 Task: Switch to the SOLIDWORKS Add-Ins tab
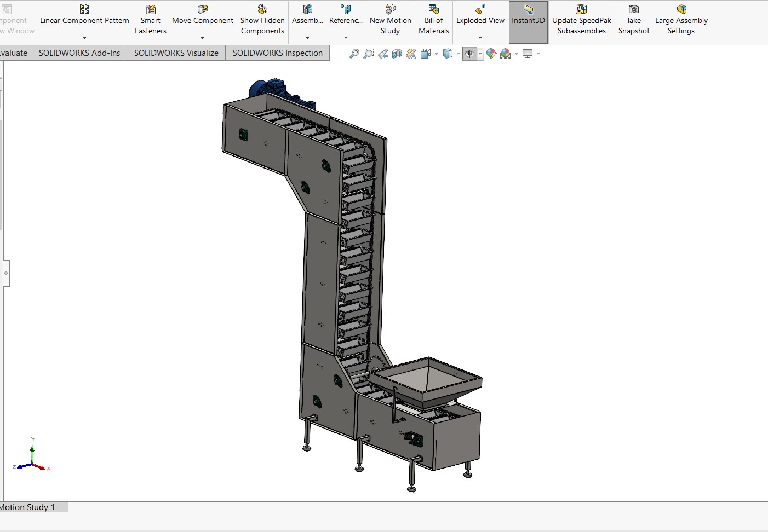click(79, 53)
